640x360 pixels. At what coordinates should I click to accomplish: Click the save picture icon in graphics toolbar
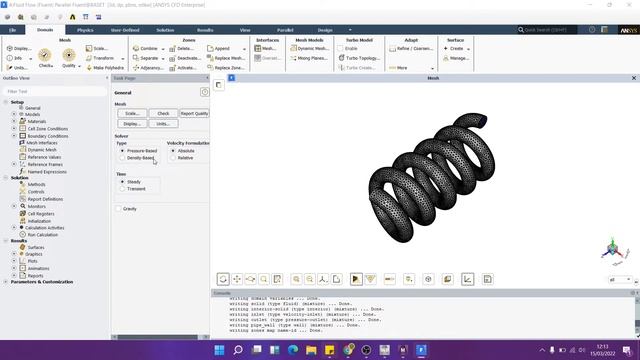[x=487, y=279]
